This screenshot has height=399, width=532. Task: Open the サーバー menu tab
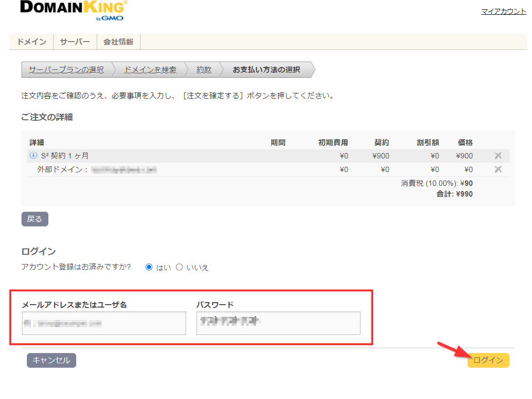75,42
